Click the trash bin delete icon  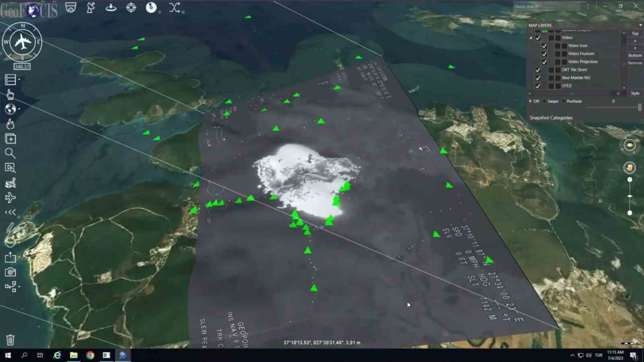coord(10,340)
